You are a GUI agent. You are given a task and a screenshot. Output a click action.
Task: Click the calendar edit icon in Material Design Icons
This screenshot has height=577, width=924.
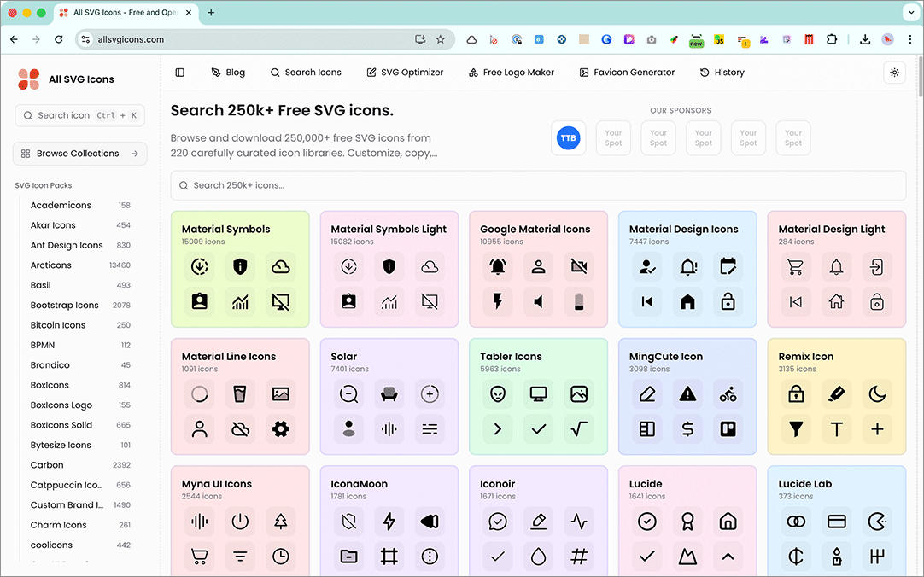click(x=728, y=267)
